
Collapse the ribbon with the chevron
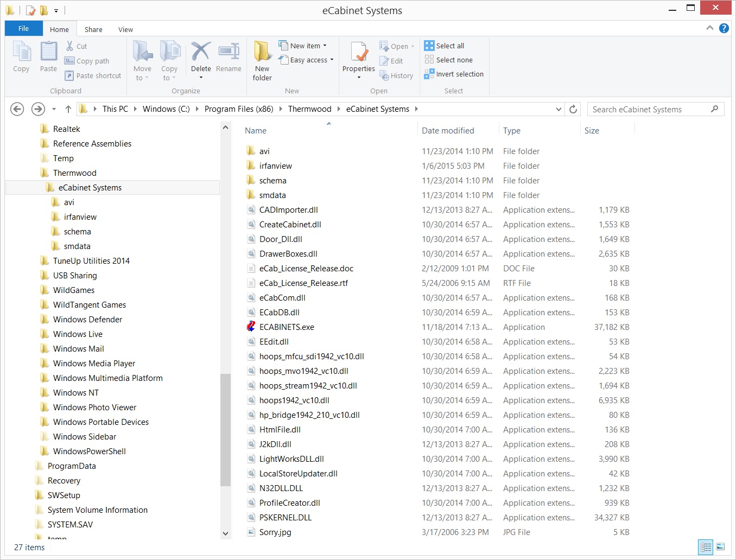click(x=710, y=28)
